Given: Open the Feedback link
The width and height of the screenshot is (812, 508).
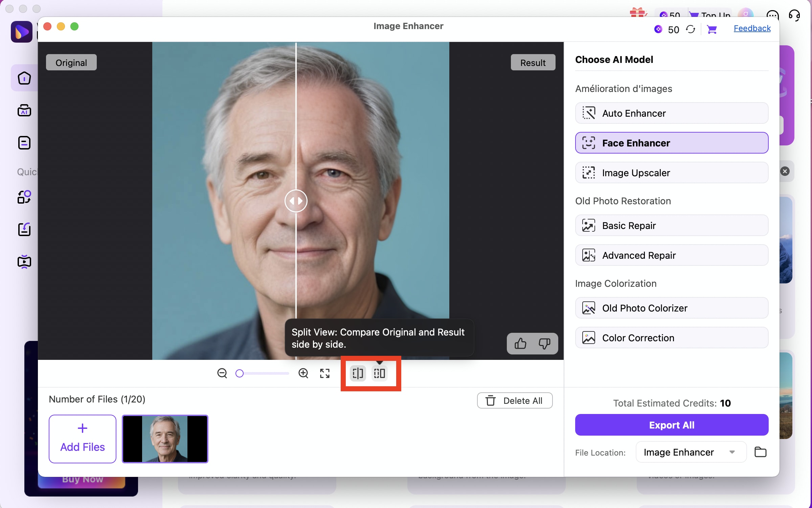Looking at the screenshot, I should coord(752,28).
